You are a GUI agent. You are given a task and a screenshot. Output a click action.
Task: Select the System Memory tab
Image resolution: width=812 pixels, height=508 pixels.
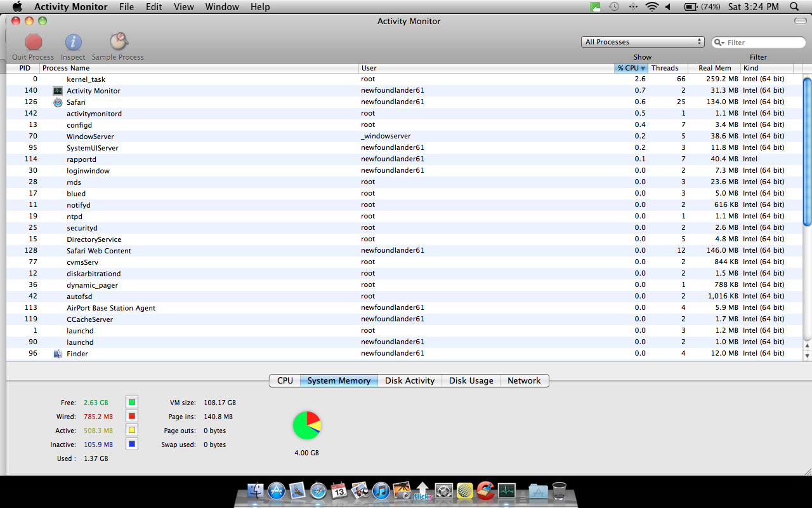point(339,380)
